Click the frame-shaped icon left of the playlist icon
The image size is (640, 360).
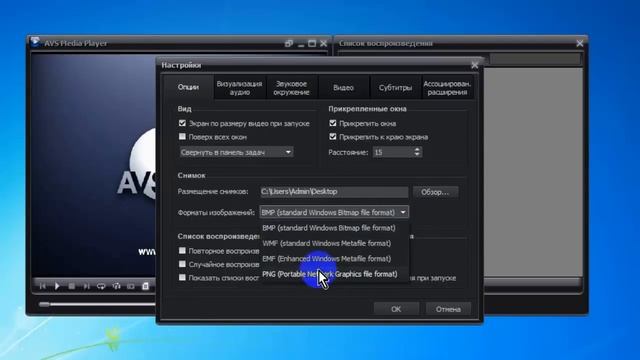[x=131, y=287]
